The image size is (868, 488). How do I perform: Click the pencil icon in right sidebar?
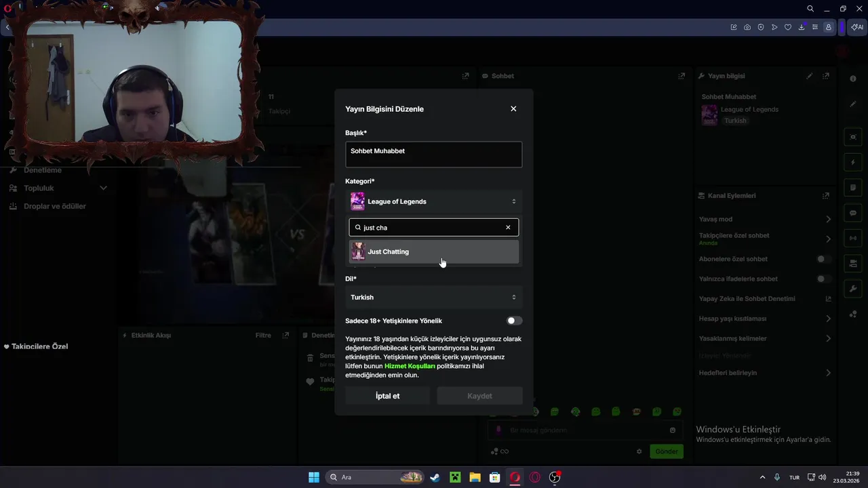(853, 104)
